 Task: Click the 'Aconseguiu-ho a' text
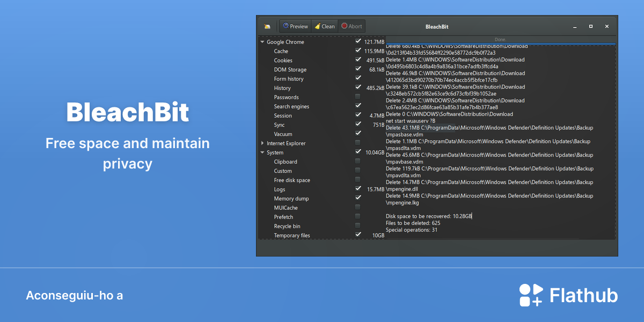pos(75,296)
